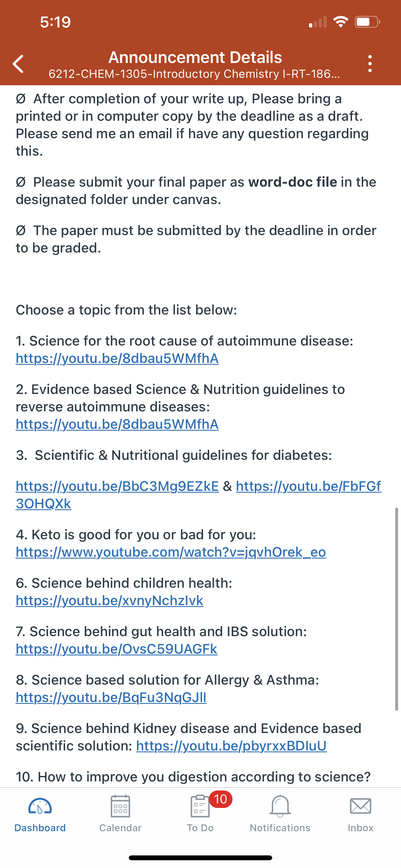Tap the Wi-Fi status icon

[341, 22]
